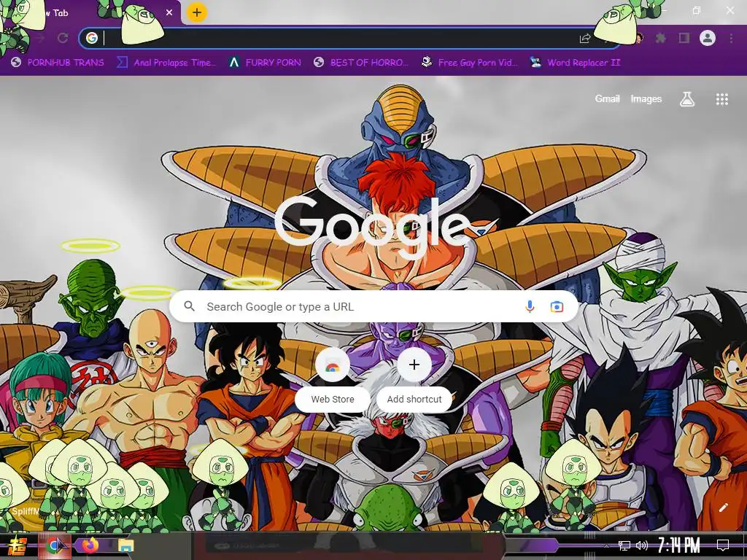Open the Google apps grid

721,99
